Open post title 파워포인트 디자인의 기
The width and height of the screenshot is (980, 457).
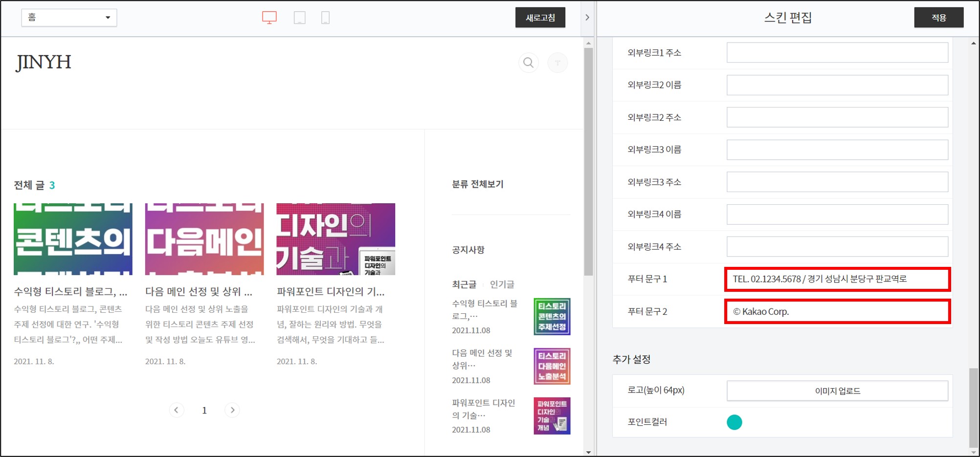click(x=331, y=292)
